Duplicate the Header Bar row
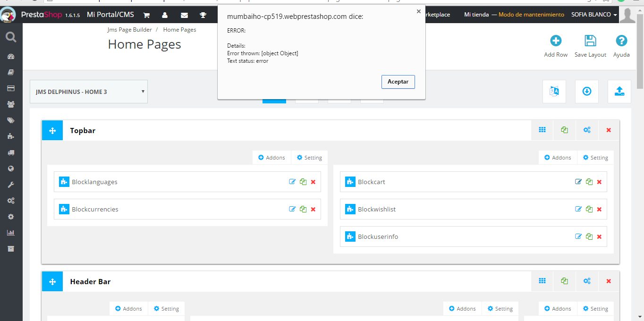Screen dimensions: 644x321 [565, 281]
